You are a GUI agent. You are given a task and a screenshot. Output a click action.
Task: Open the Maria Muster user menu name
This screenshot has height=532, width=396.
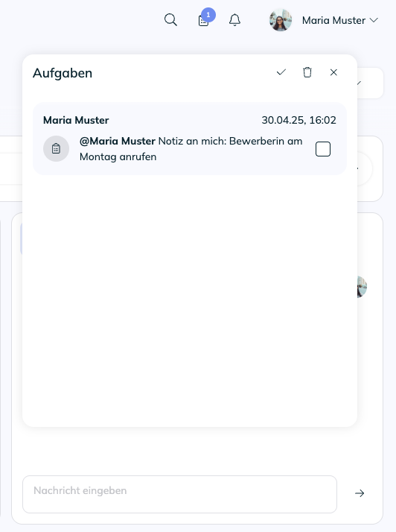[x=333, y=20]
